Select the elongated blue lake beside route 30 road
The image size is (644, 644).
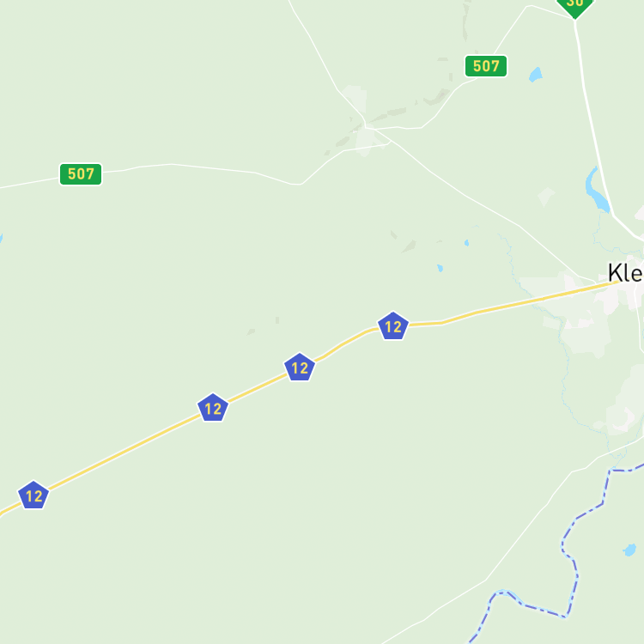597,190
